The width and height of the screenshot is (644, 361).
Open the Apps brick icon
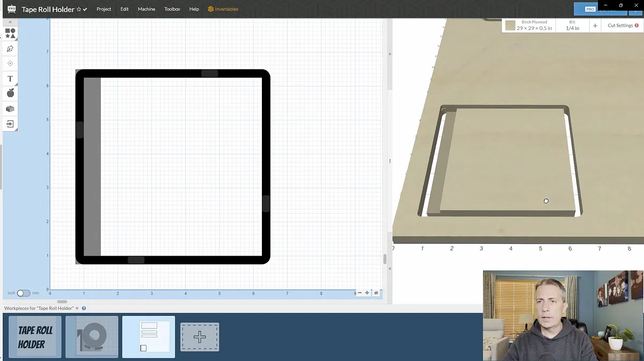point(10,109)
